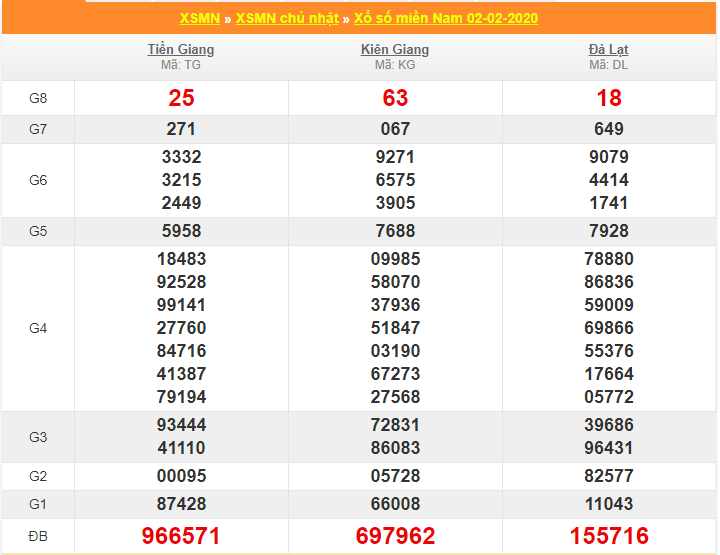Select the G3 number 39686

coord(609,425)
